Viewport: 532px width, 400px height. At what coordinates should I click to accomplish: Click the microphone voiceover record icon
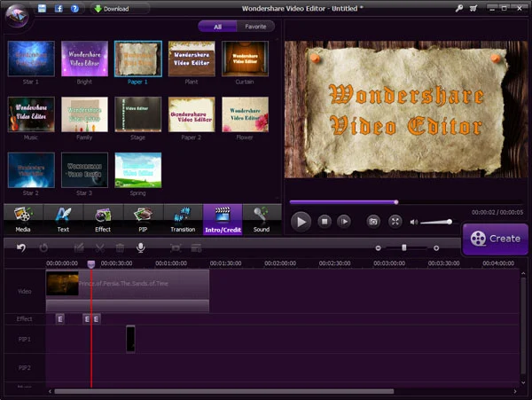tap(140, 248)
